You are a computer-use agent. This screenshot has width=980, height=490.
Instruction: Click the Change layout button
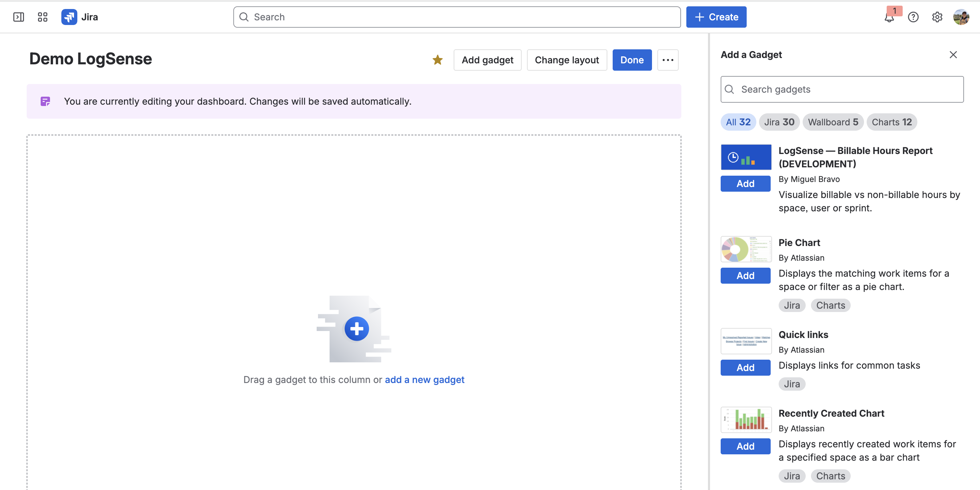(567, 60)
